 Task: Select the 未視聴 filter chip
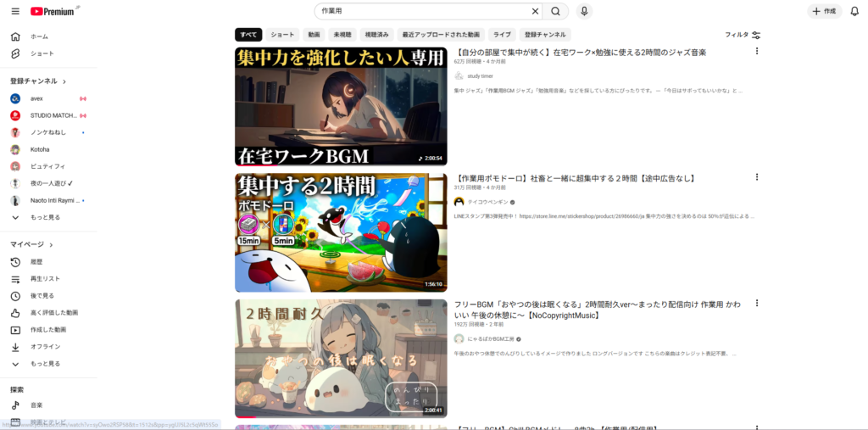point(342,35)
